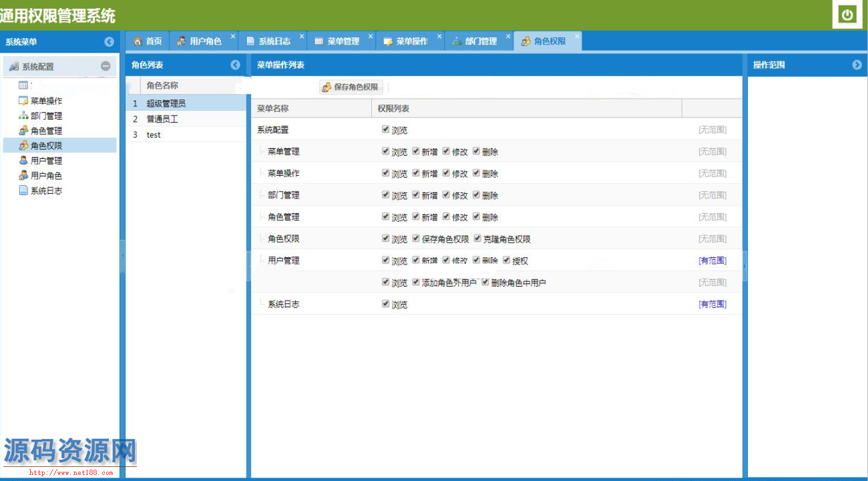868x481 pixels.
Task: Uncheck 授权 for 用户管理 row
Action: click(506, 260)
